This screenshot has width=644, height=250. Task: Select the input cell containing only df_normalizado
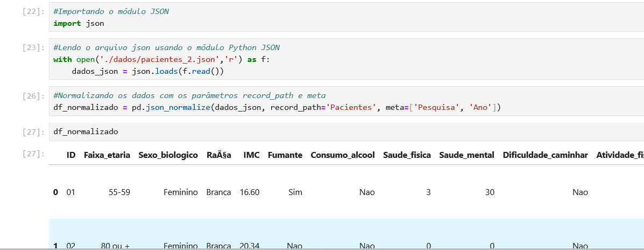click(346, 131)
